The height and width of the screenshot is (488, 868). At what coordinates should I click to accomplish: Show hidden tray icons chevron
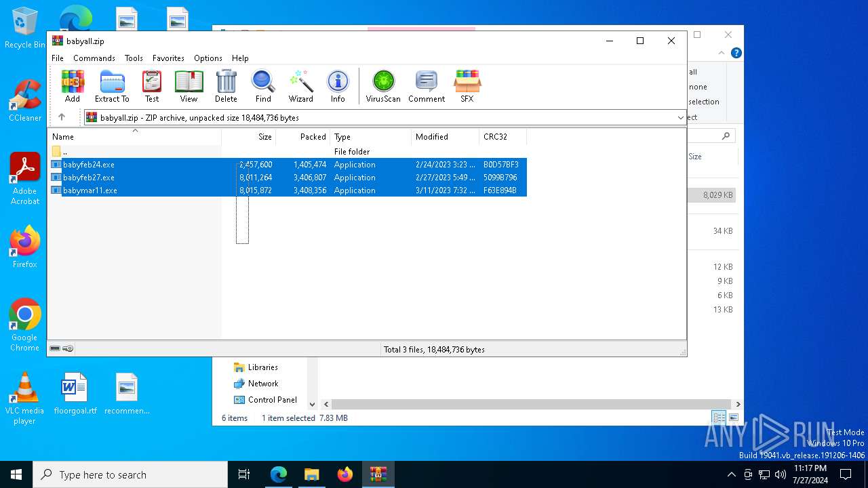tap(731, 474)
